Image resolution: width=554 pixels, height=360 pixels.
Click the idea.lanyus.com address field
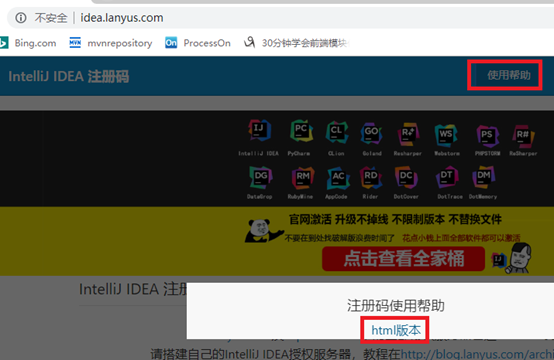(122, 17)
